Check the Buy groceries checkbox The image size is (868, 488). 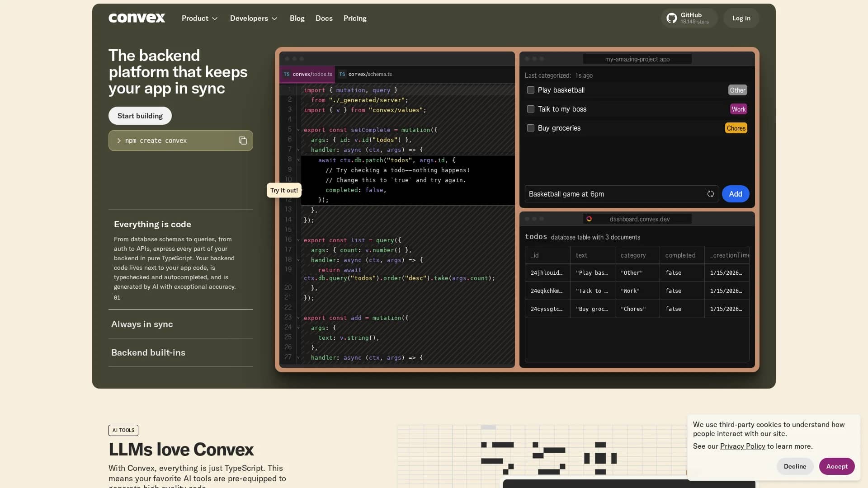coord(531,128)
